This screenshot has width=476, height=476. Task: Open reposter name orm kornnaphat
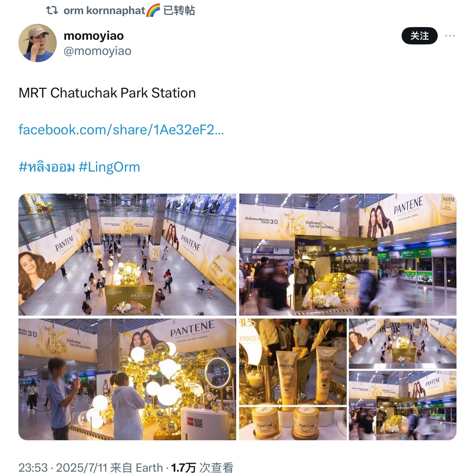coord(104,10)
